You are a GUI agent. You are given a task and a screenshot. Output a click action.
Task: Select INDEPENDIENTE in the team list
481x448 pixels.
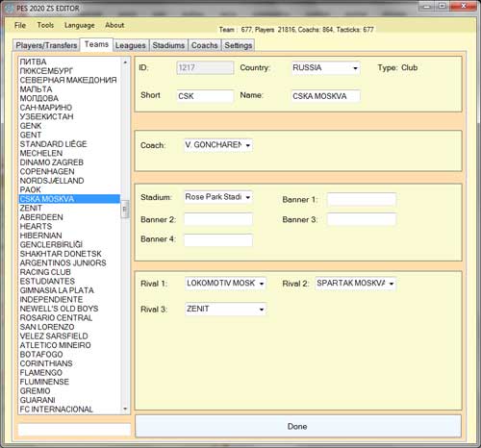click(x=69, y=299)
